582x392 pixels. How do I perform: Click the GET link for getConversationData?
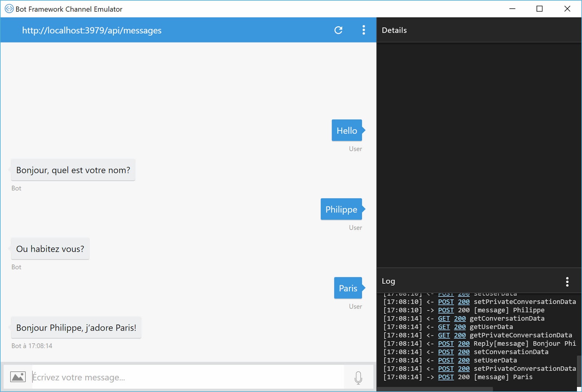pos(443,318)
